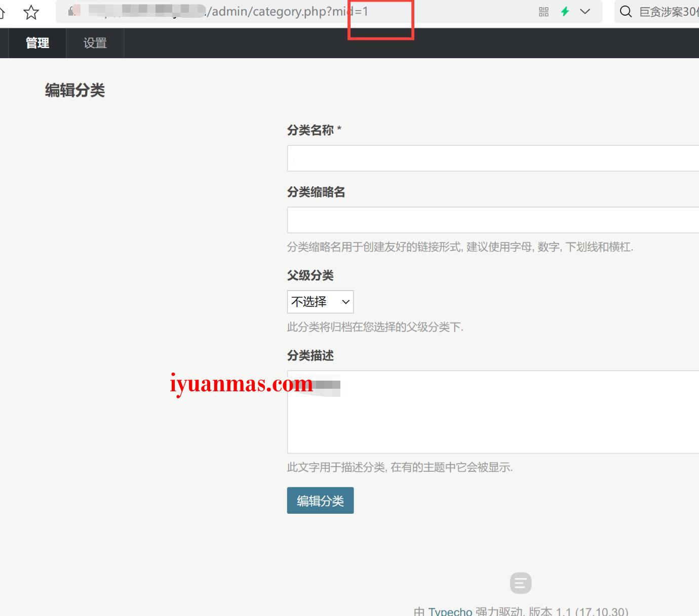Click the 分类描述 label
The image size is (699, 616).
[310, 356]
